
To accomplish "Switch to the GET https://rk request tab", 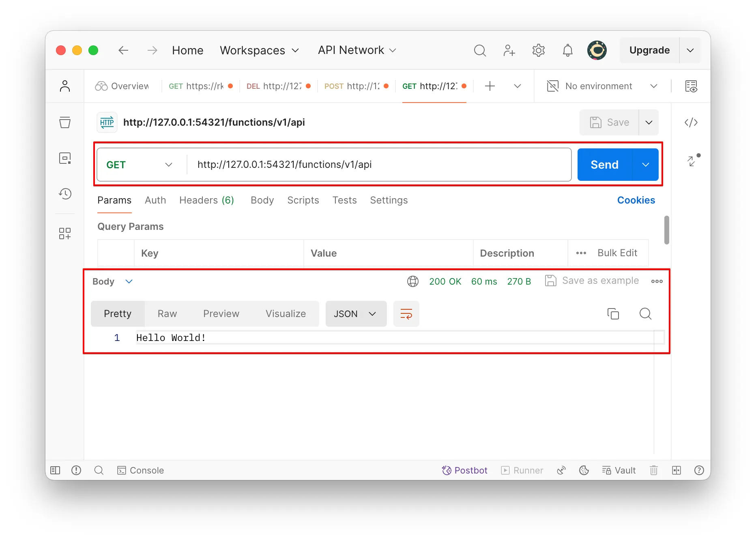I will (x=200, y=86).
